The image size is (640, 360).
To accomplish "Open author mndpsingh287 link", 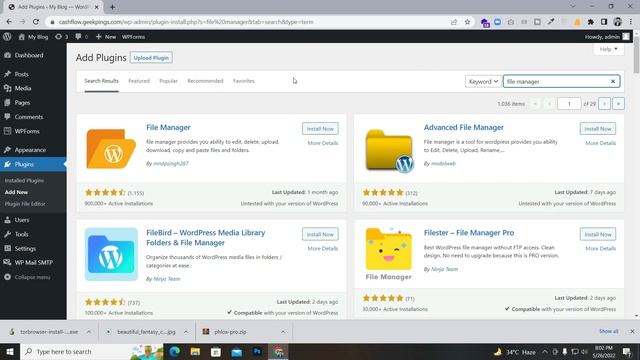I will pyautogui.click(x=171, y=164).
